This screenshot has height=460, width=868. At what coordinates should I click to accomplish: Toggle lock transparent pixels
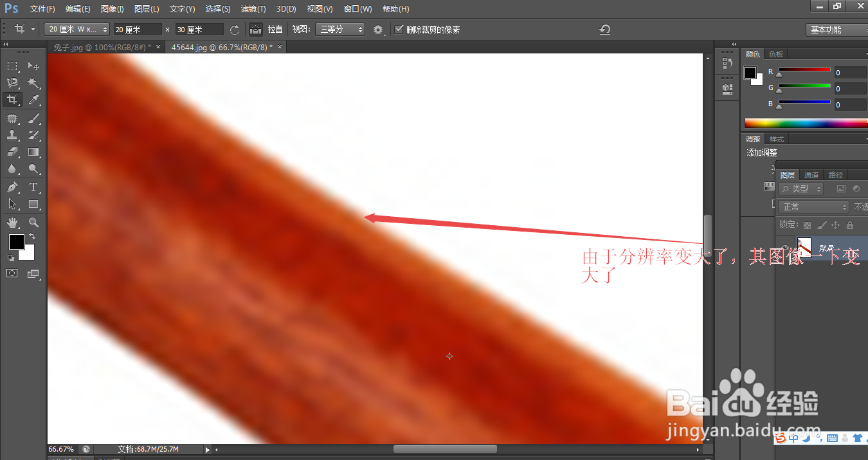pos(808,225)
